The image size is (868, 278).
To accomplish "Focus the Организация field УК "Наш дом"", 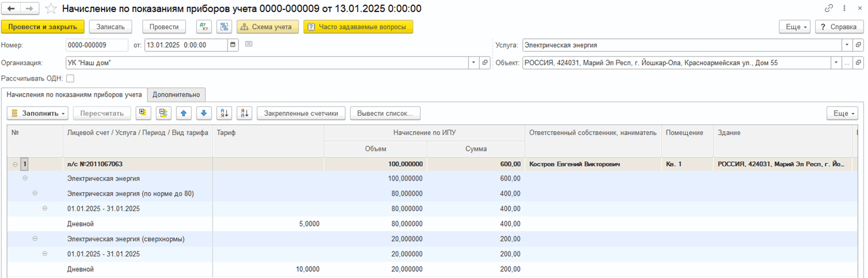I will (x=267, y=63).
